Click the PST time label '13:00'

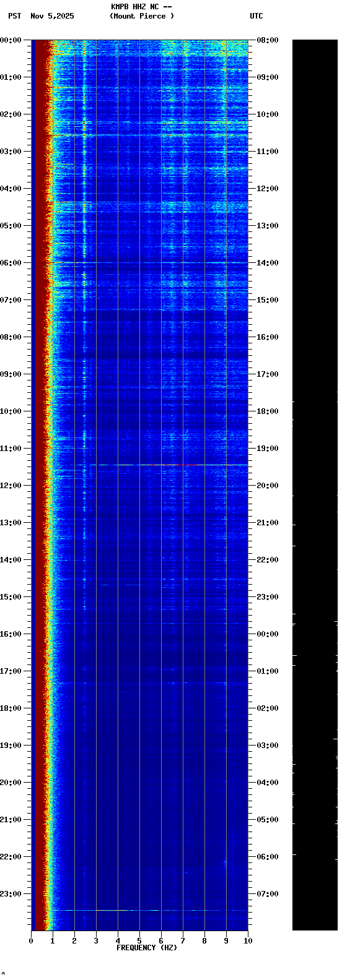click(11, 523)
